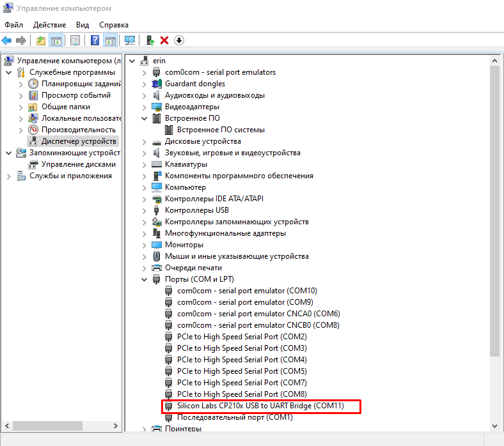
Task: Click the left pane scroll-left arrow
Action: 7,426
